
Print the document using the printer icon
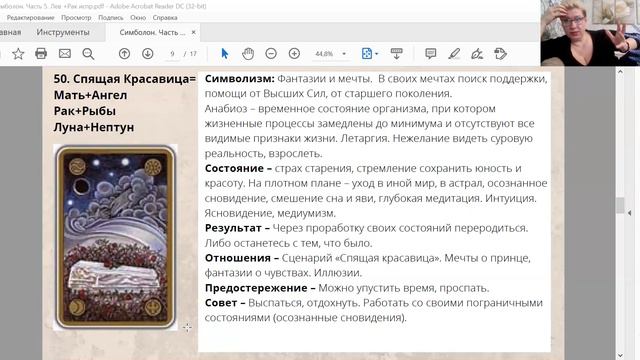tap(41, 53)
